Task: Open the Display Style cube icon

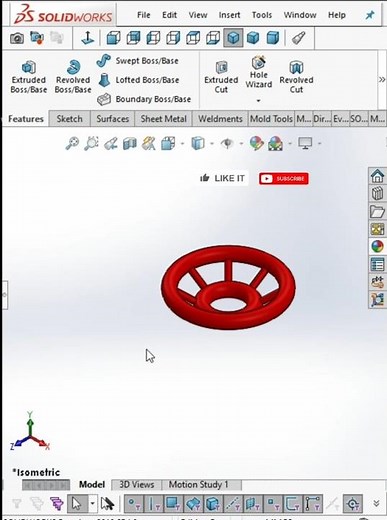Action: click(x=198, y=144)
